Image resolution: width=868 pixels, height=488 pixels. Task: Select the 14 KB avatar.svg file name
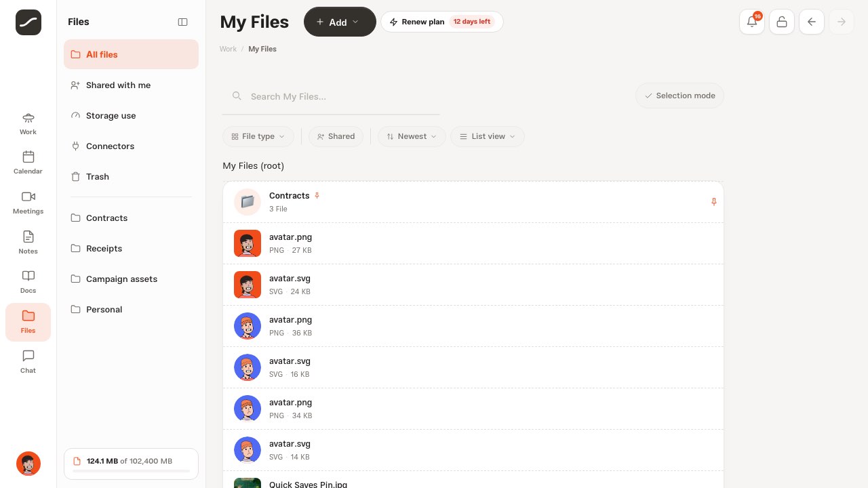pos(290,443)
